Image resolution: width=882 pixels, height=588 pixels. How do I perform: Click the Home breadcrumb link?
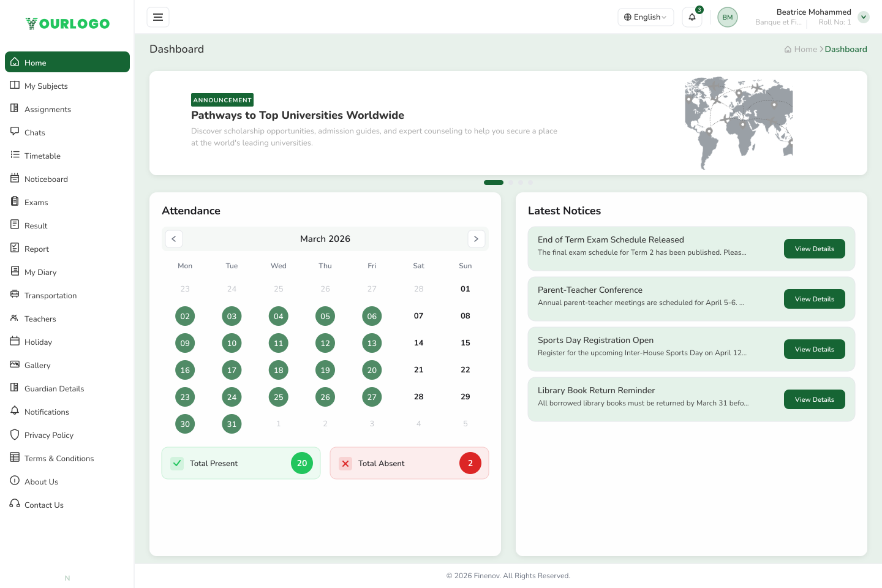pos(801,49)
